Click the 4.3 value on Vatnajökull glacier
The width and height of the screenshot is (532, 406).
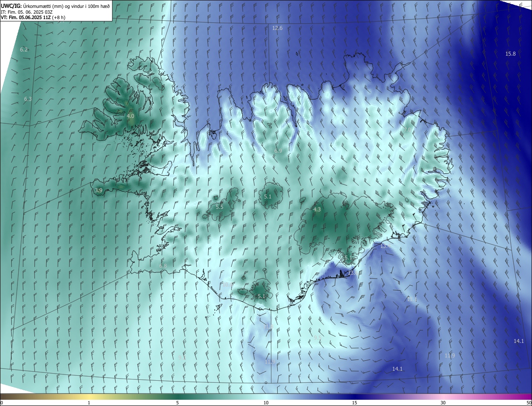317,210
